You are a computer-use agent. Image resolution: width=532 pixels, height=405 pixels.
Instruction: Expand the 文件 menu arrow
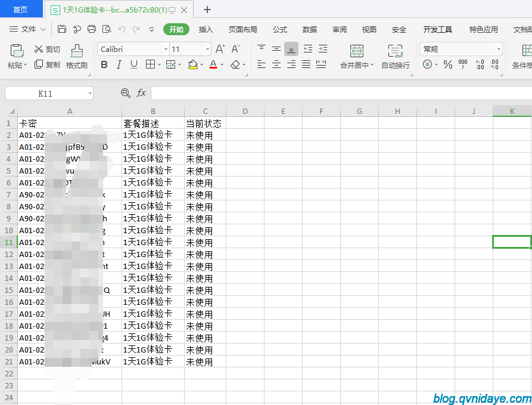pyautogui.click(x=43, y=30)
